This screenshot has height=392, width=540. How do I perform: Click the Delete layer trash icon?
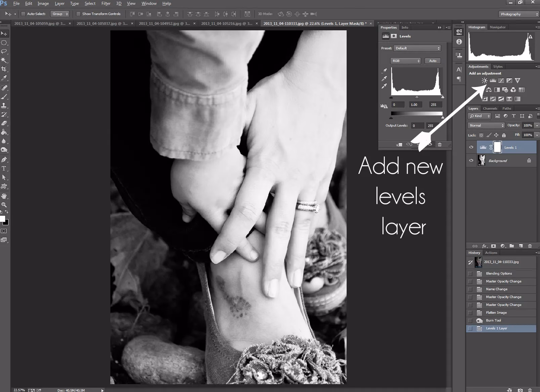click(x=530, y=246)
